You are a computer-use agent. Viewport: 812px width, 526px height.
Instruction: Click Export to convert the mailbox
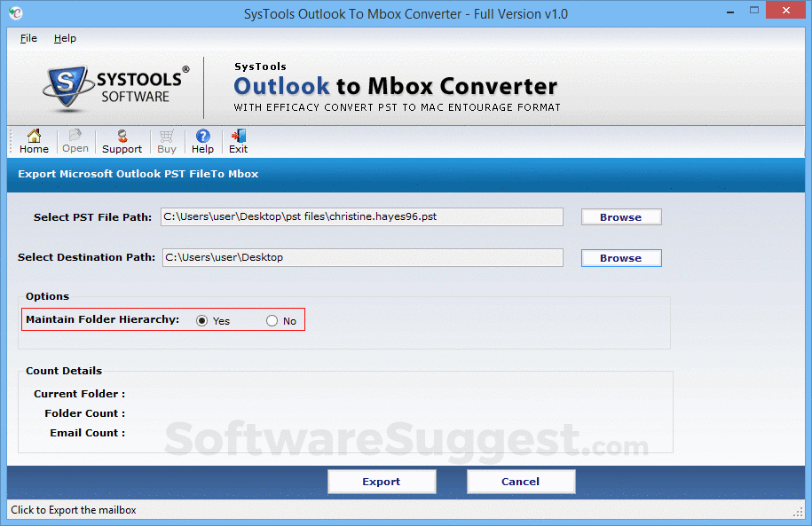click(x=382, y=481)
